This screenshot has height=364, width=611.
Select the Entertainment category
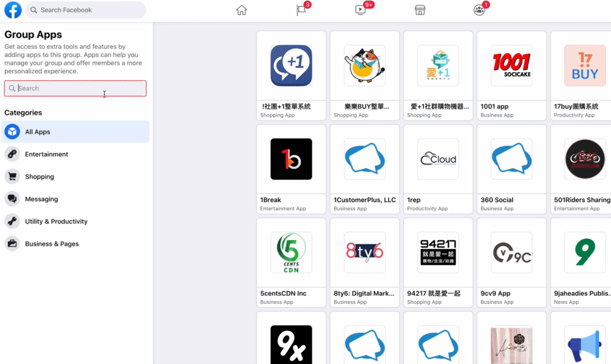point(46,155)
